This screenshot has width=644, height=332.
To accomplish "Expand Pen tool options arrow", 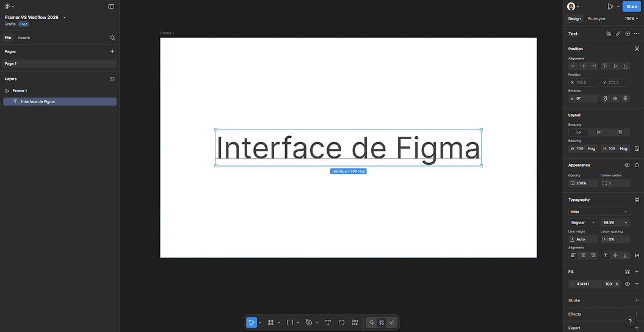I will click(317, 323).
